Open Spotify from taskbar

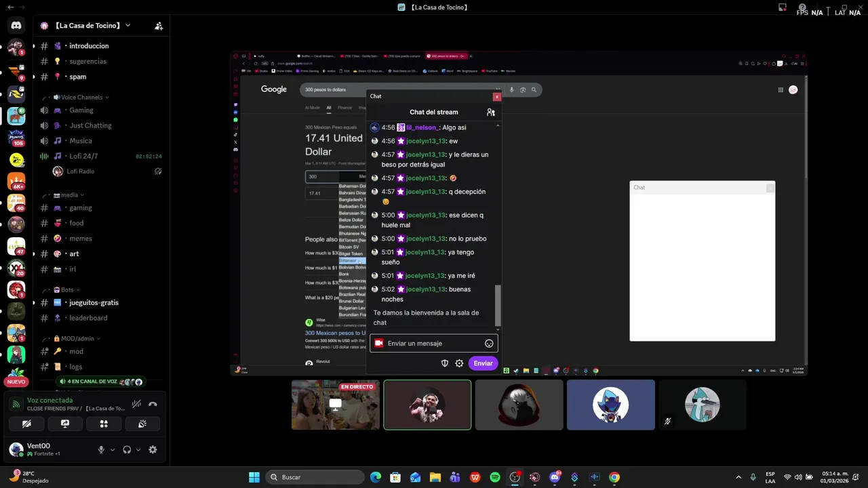pyautogui.click(x=495, y=477)
